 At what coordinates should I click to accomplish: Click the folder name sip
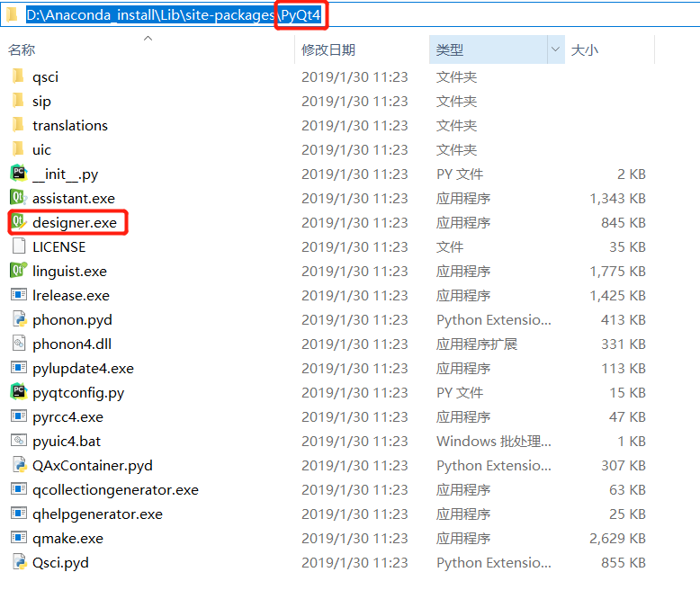(41, 102)
